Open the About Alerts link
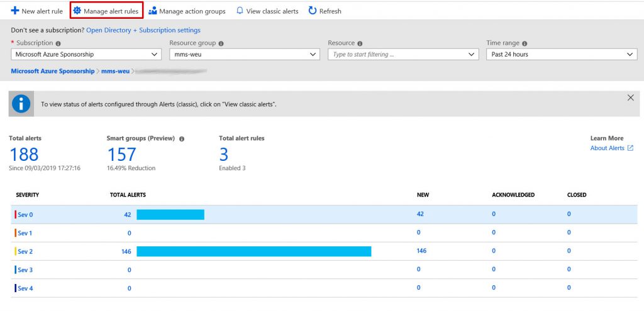Image resolution: width=644 pixels, height=311 pixels. click(x=607, y=148)
